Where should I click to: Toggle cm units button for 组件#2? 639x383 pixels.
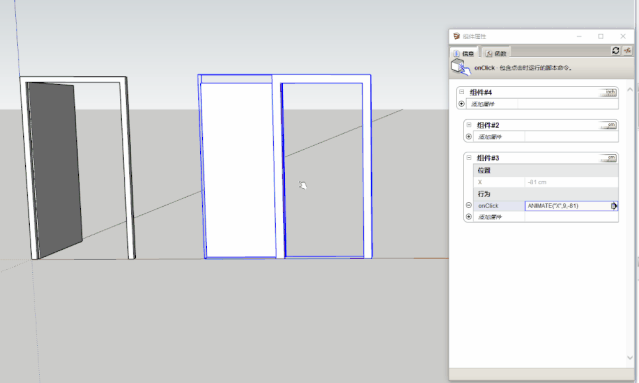(x=608, y=125)
